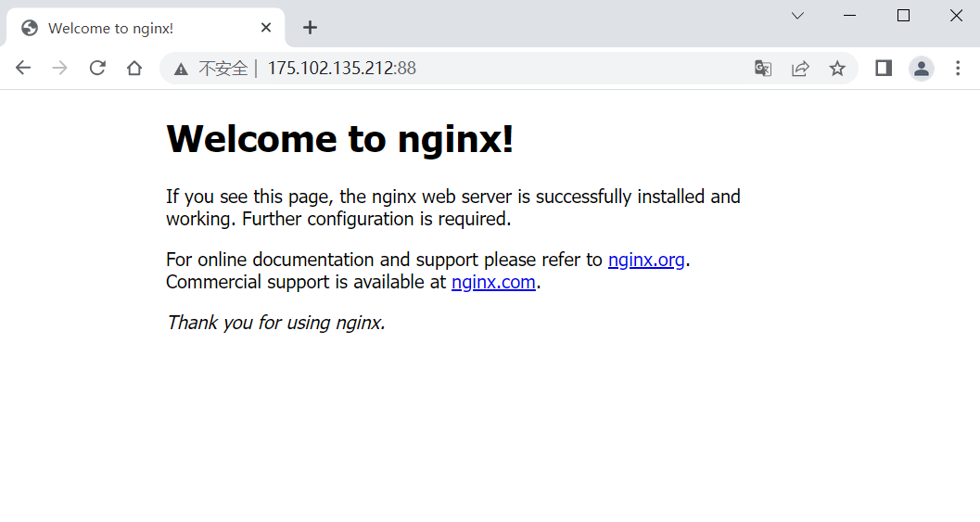The width and height of the screenshot is (980, 522).
Task: Toggle the browser side panel
Action: pyautogui.click(x=884, y=68)
